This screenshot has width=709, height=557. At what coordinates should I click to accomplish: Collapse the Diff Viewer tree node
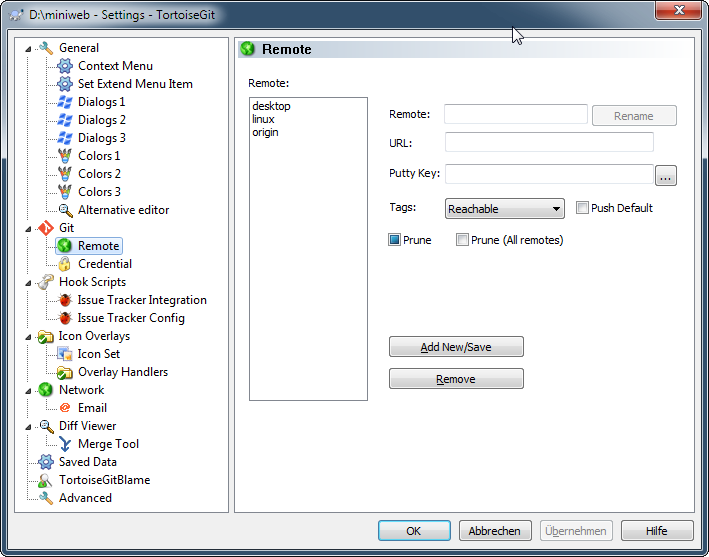28,427
